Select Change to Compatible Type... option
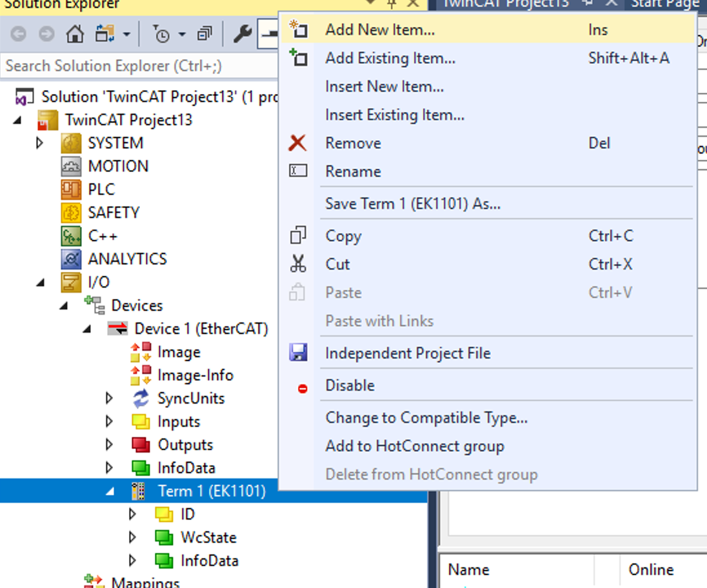 426,418
